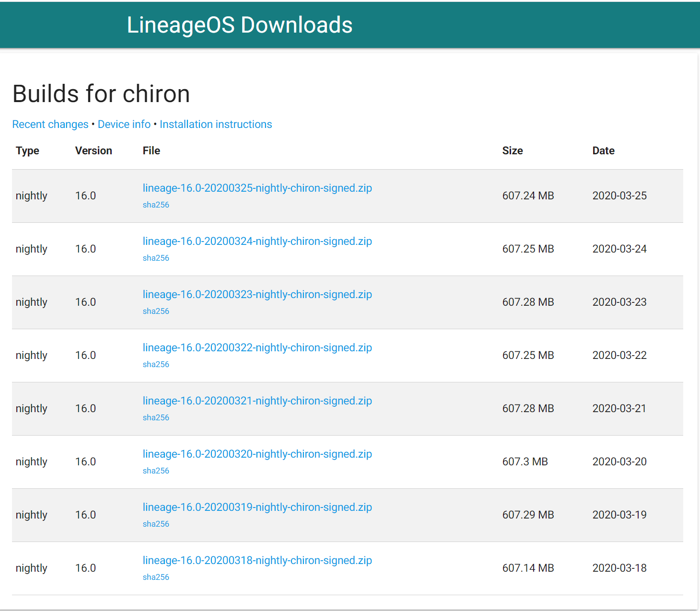Download lineage-16.0-20200325-nightly-chiron-signed.zip
Screen dimensions: 700x611
tap(257, 188)
